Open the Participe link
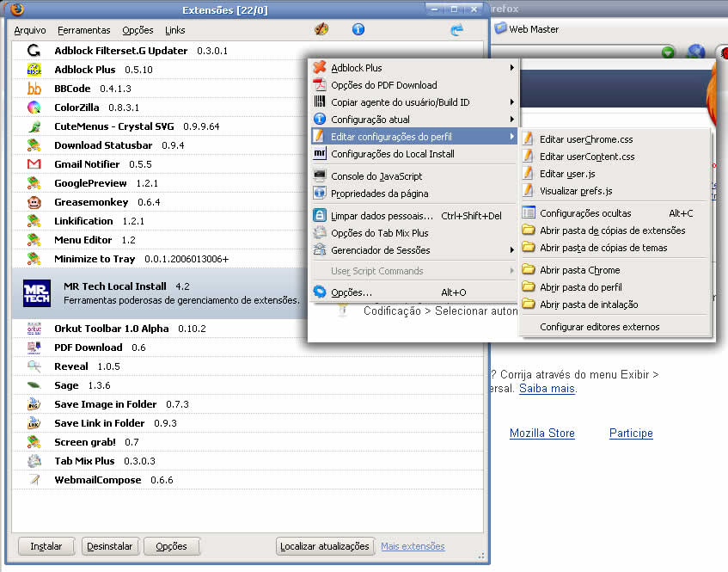Viewport: 728px width, 572px height. 631,433
